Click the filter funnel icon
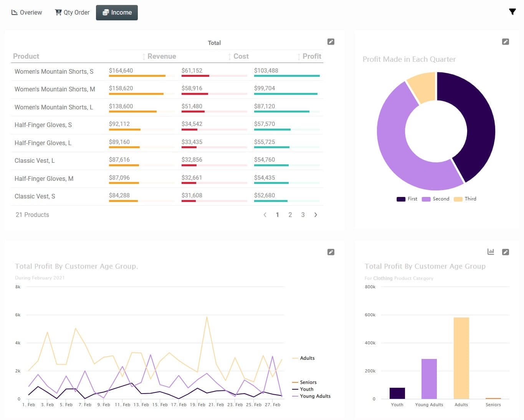The width and height of the screenshot is (524, 420). click(x=512, y=12)
